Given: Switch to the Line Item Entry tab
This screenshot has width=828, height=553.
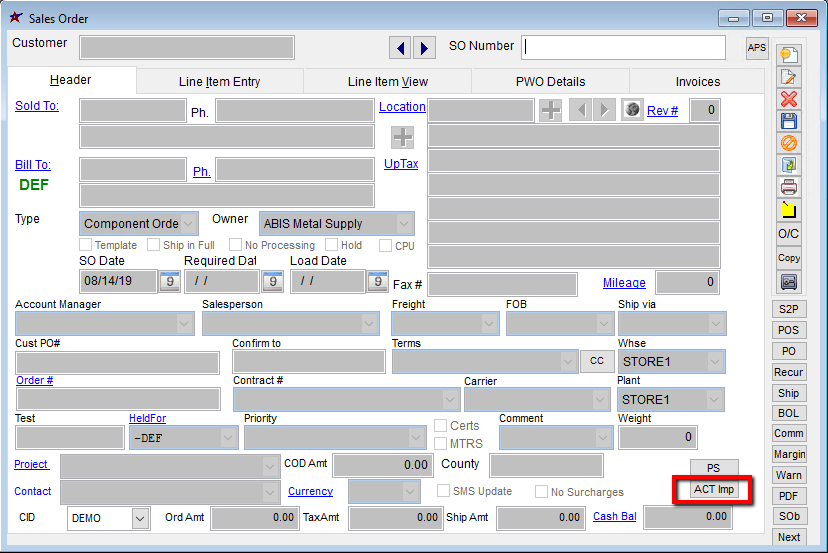Looking at the screenshot, I should [219, 82].
